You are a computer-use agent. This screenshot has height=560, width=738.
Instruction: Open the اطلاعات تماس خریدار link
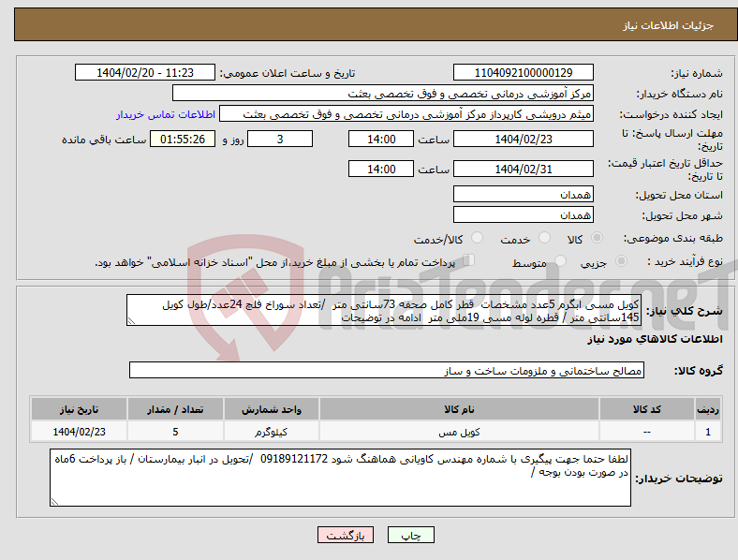tap(166, 114)
